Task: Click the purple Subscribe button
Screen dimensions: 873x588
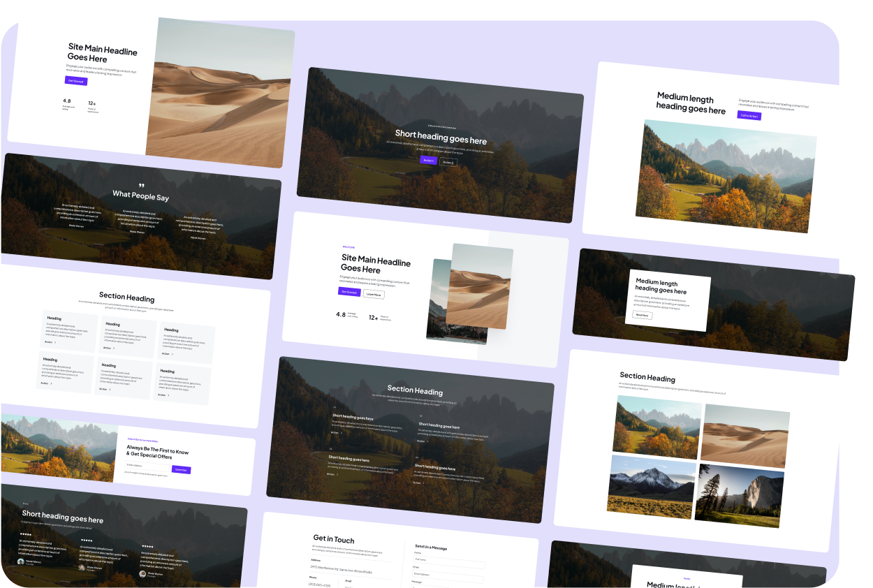Action: 181,469
